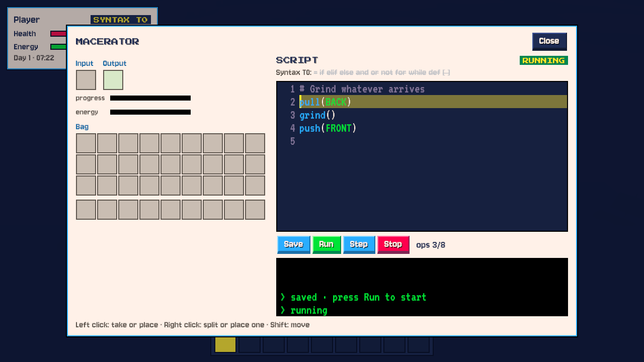
Task: Stop the running script
Action: point(393,244)
